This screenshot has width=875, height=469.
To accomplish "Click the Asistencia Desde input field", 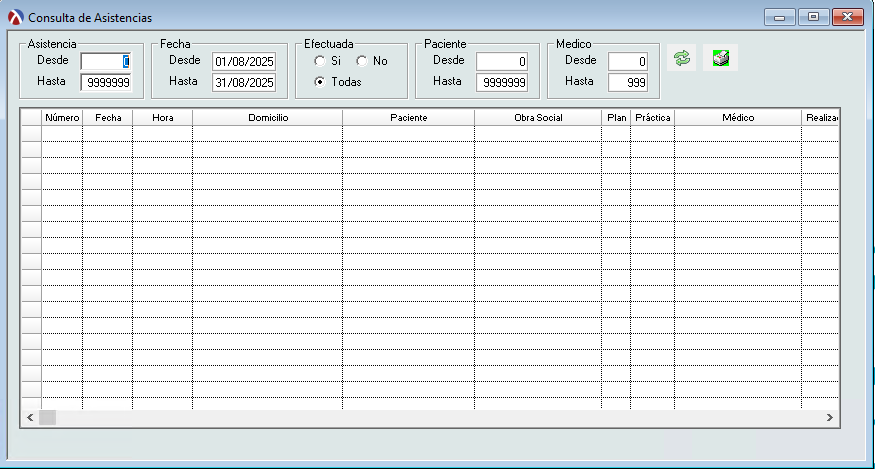I will [106, 61].
